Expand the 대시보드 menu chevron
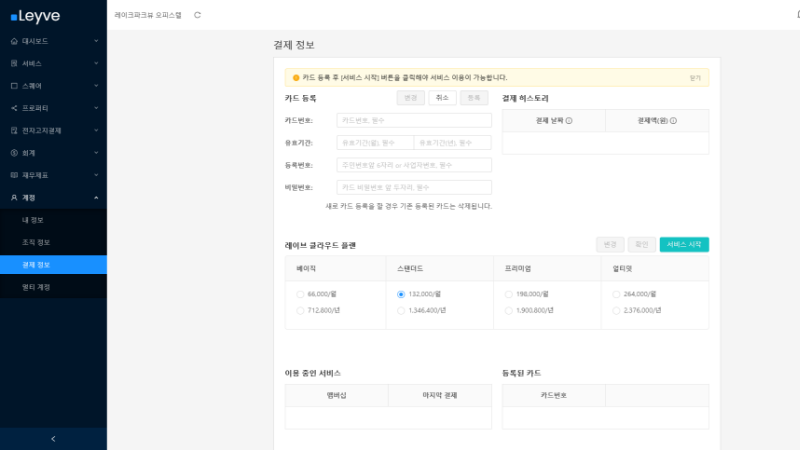Viewport: 800px width, 450px height. coord(96,41)
